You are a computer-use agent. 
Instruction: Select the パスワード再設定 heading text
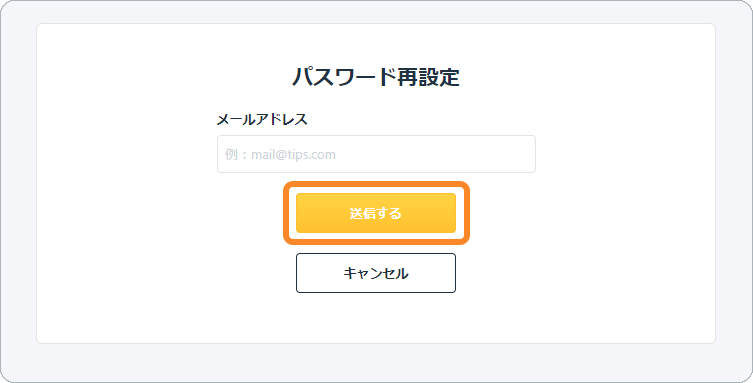click(x=376, y=77)
